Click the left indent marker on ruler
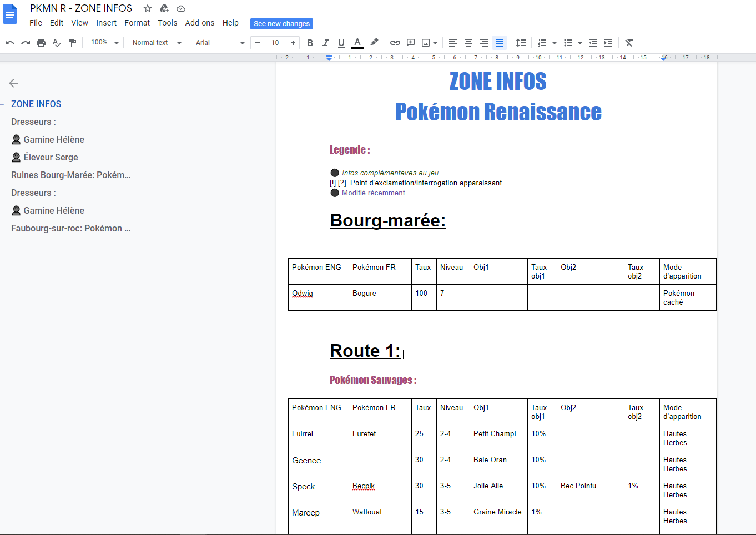Viewport: 756px width, 535px height. point(329,58)
